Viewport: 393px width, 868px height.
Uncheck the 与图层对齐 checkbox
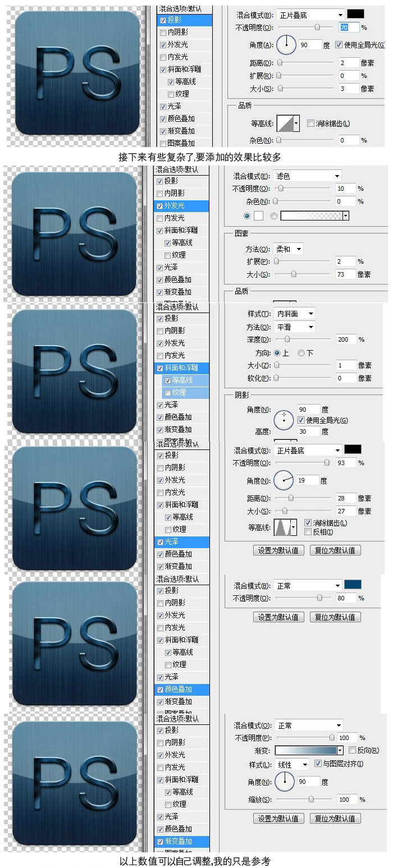coord(318,764)
